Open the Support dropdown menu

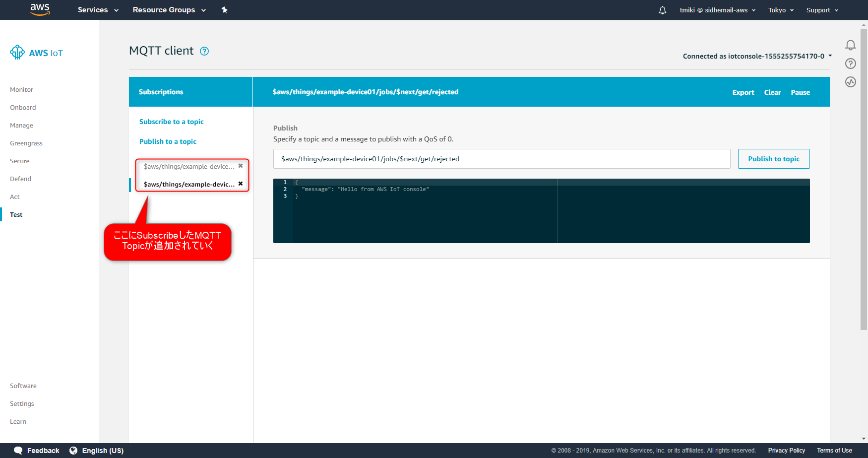click(x=822, y=10)
